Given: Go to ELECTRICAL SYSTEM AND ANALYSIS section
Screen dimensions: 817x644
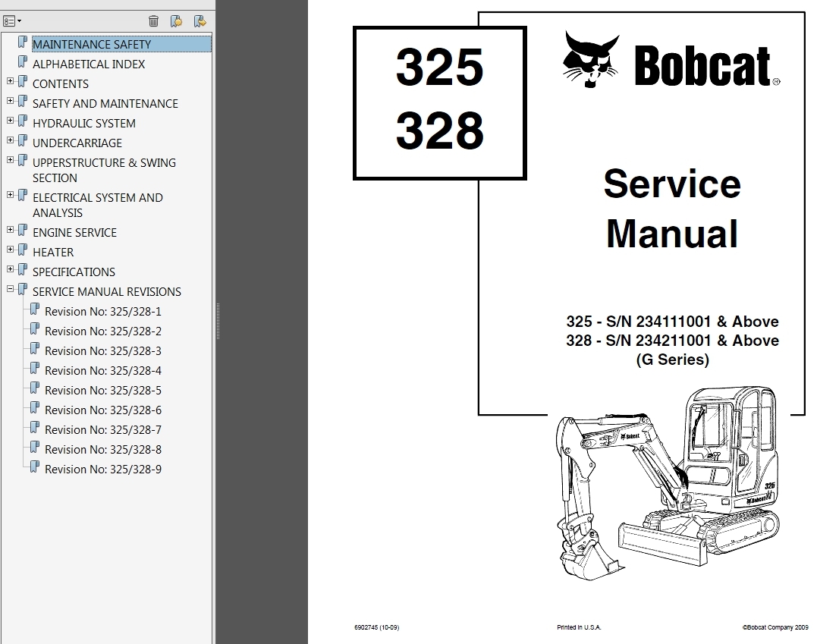Looking at the screenshot, I should tap(97, 206).
